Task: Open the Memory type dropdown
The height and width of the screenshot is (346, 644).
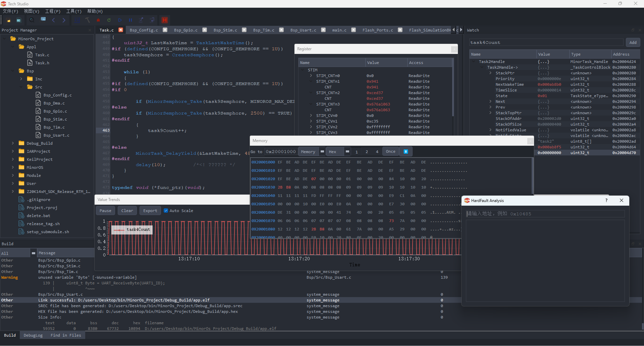Action: point(312,152)
